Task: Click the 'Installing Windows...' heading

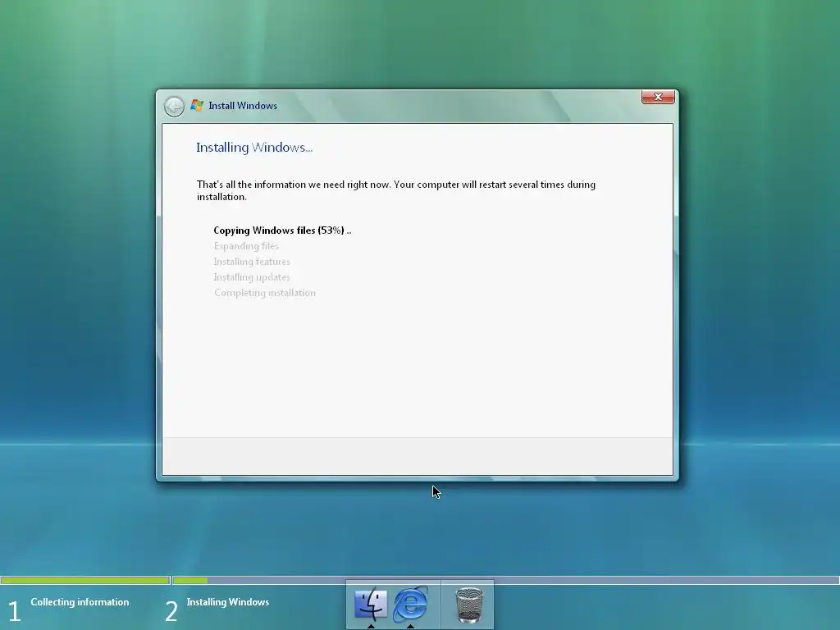Action: (x=254, y=148)
